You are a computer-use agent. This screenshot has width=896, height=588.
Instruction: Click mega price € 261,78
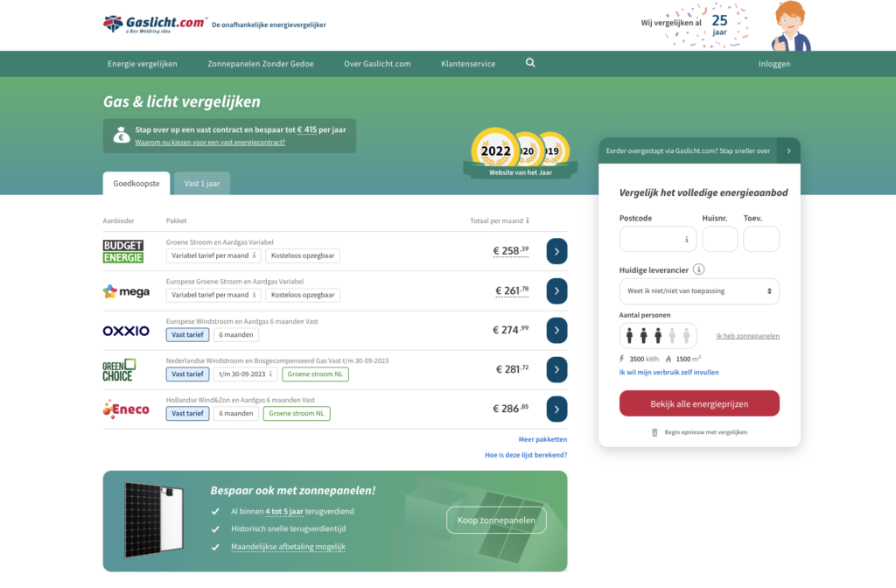pos(512,290)
